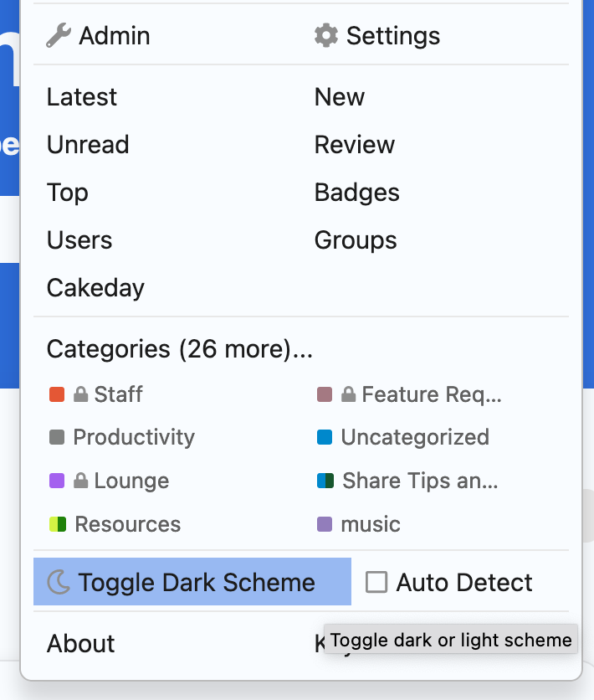594x700 pixels.
Task: Click the lock icon beside Lounge
Action: click(81, 481)
